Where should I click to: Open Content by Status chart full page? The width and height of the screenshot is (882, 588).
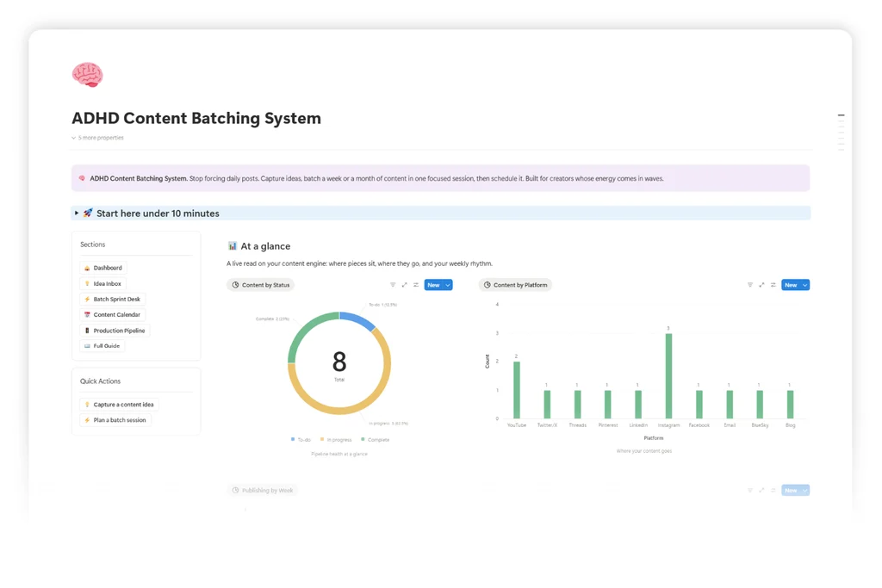[x=405, y=285]
